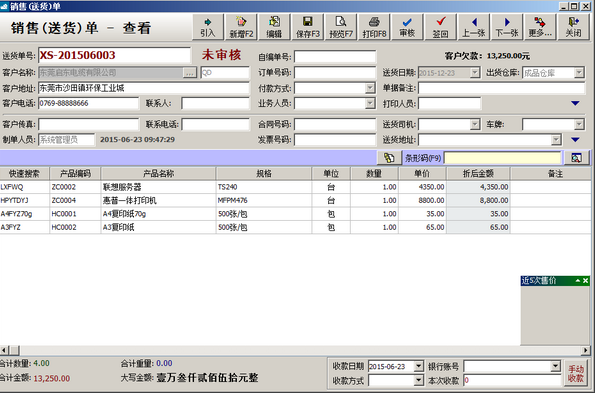
Task: Click the 打印F8 printer icon
Action: (x=374, y=27)
